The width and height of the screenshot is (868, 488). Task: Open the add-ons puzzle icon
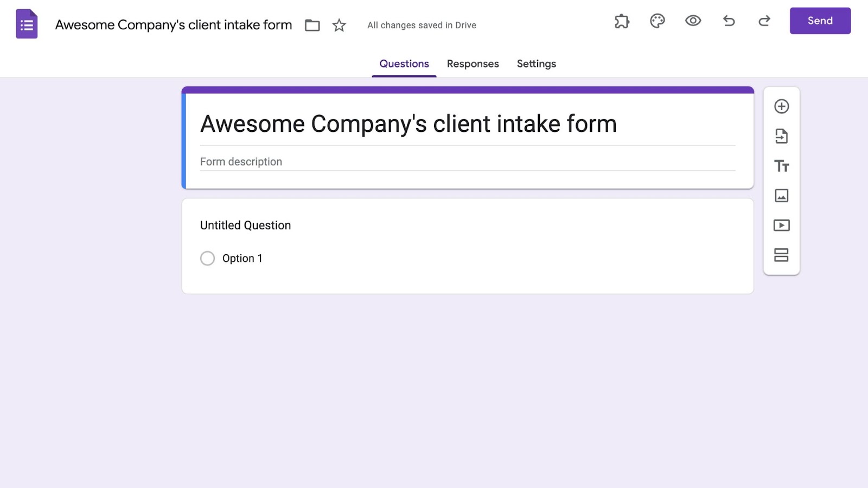point(622,21)
